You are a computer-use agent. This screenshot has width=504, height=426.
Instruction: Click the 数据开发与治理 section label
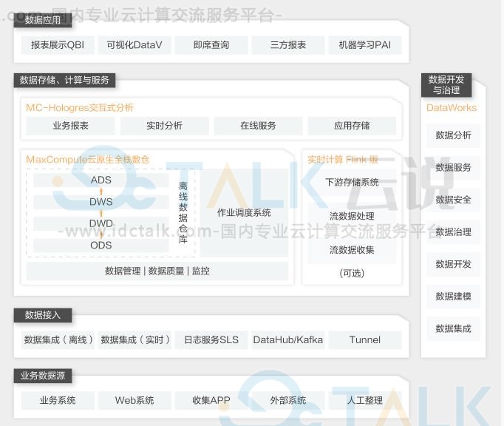[446, 85]
